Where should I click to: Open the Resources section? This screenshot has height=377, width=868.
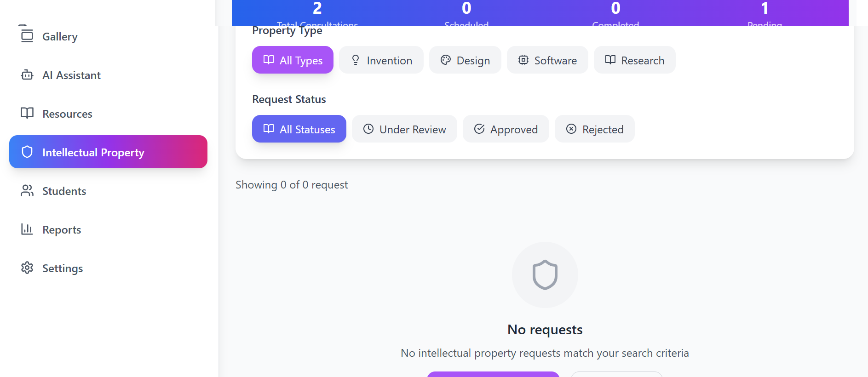(x=108, y=113)
